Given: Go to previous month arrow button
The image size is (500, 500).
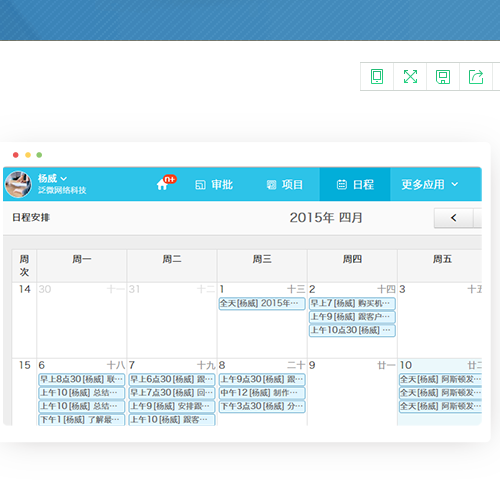Looking at the screenshot, I should coord(453,218).
